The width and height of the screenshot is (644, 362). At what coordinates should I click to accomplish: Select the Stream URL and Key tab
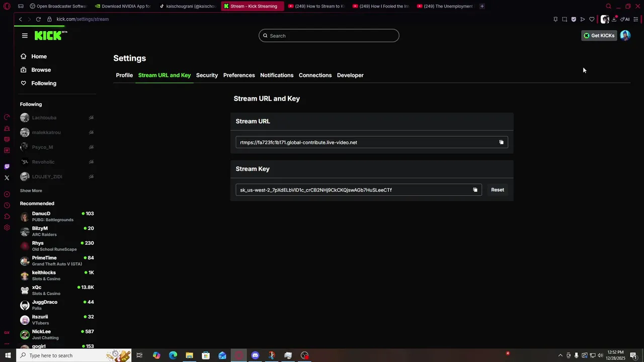tap(165, 75)
